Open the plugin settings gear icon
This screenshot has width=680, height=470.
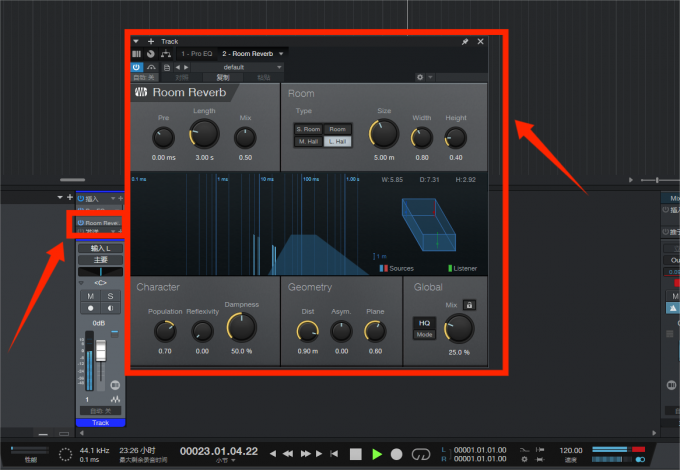click(419, 77)
